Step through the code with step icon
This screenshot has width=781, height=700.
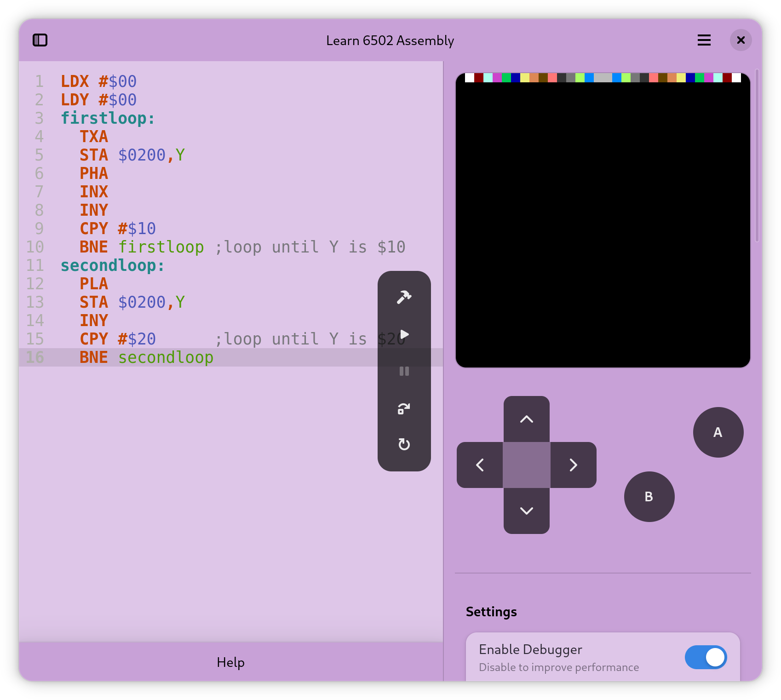(404, 408)
